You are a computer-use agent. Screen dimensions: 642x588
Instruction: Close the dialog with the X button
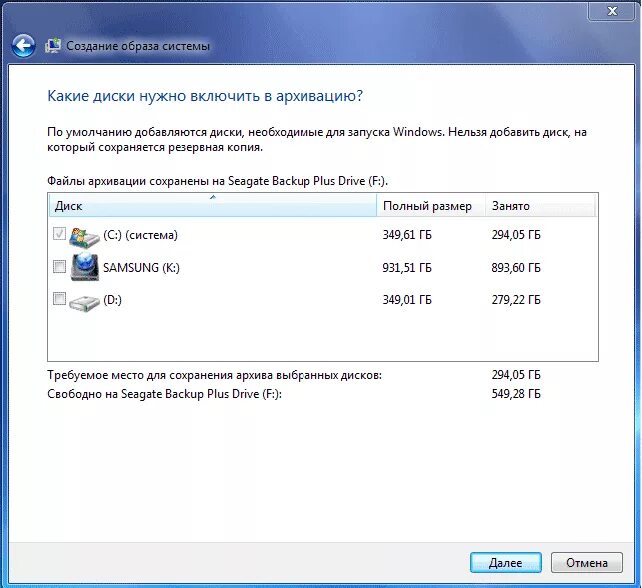(612, 11)
